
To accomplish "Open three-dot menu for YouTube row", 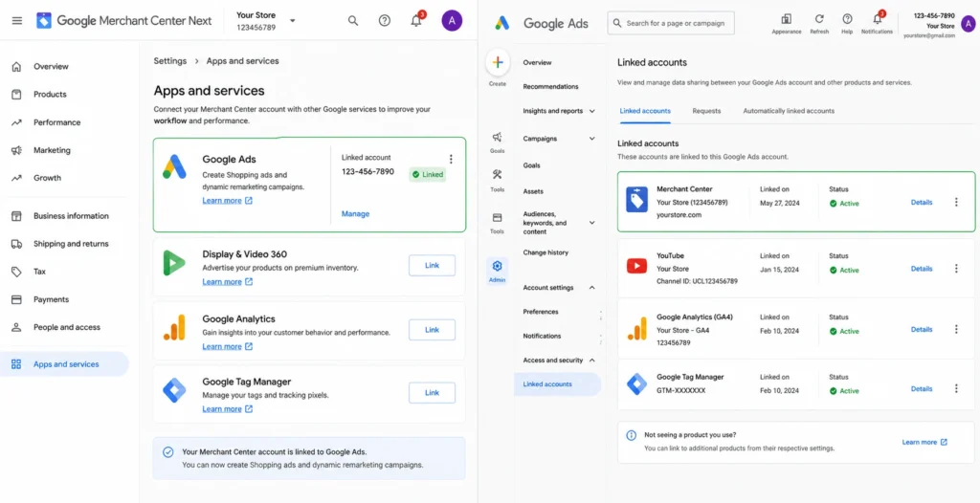I will tap(956, 269).
